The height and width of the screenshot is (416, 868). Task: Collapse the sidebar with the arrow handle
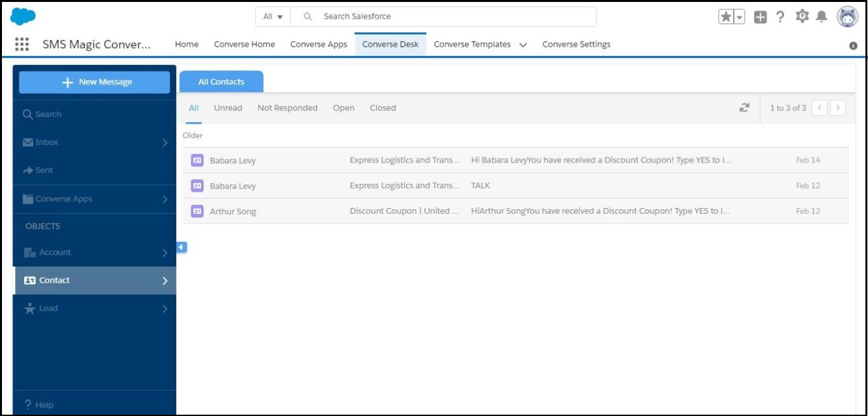click(x=182, y=247)
